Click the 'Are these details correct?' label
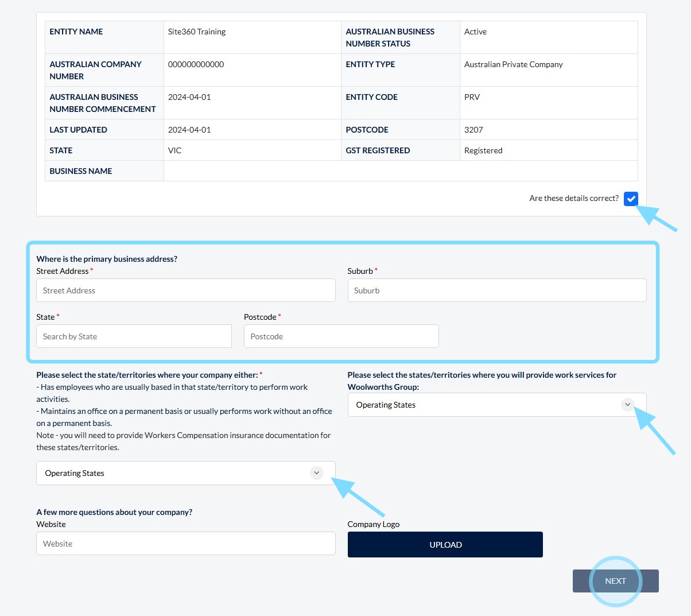The width and height of the screenshot is (691, 616). [x=574, y=198]
